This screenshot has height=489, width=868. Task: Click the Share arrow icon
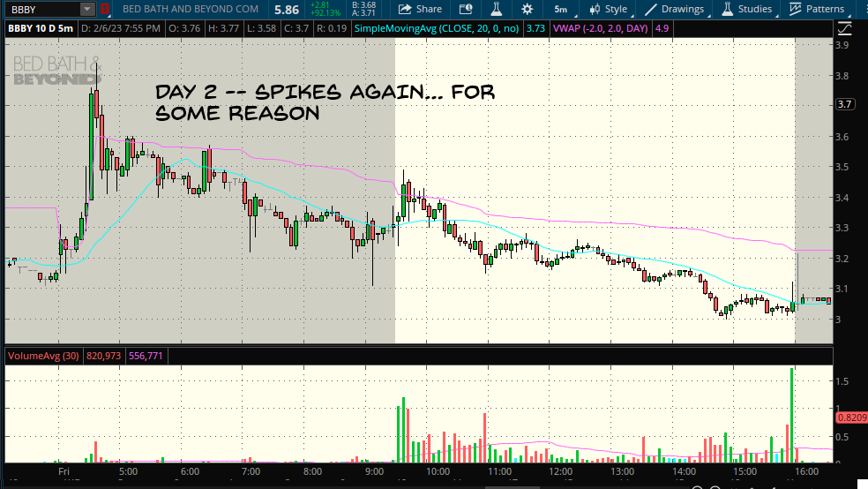click(405, 9)
